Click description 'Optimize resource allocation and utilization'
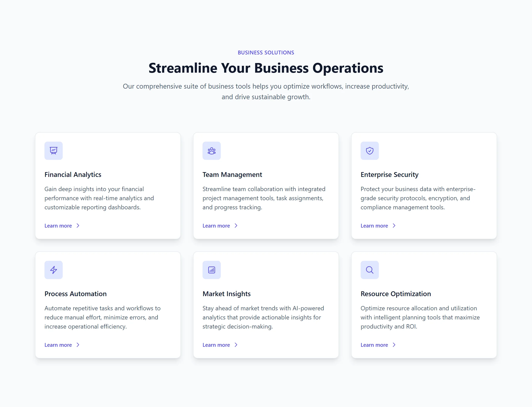This screenshot has height=407, width=532. click(420, 317)
